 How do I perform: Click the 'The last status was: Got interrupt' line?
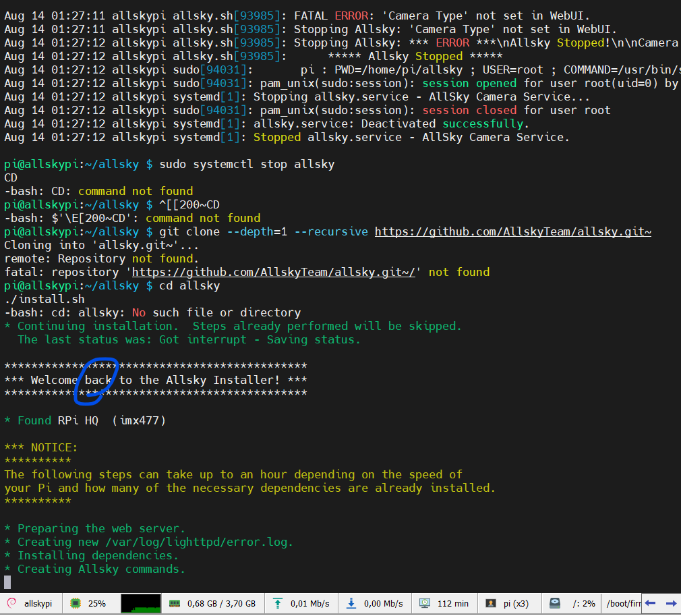189,339
